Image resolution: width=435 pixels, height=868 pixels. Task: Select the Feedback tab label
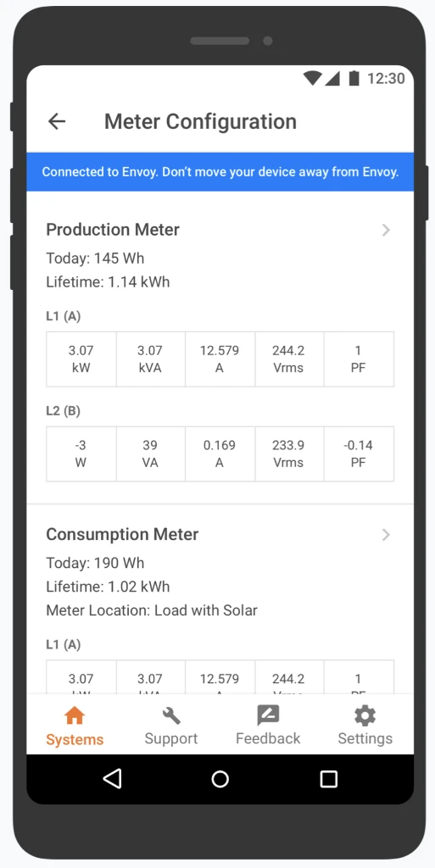point(268,738)
